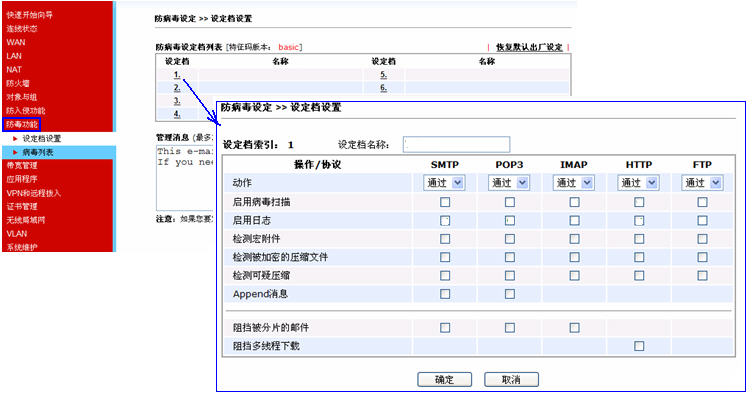754x396 pixels.
Task: Open 系统维护 in sidebar
Action: pos(22,247)
